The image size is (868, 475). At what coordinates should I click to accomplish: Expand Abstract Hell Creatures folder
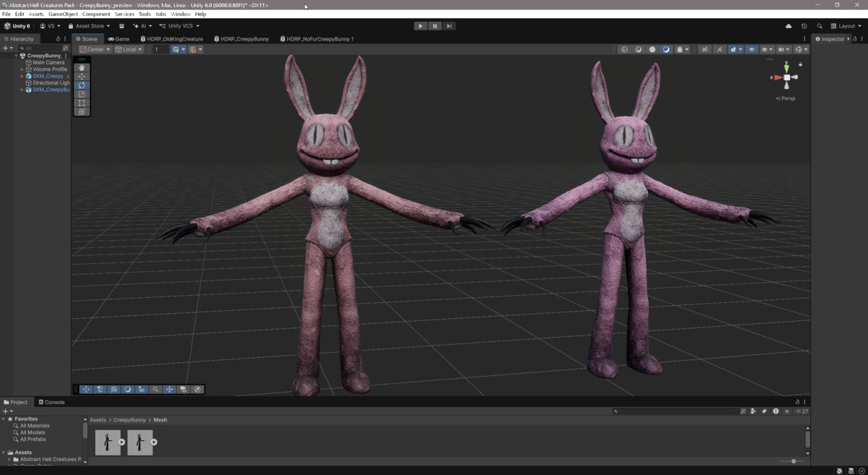click(x=9, y=459)
